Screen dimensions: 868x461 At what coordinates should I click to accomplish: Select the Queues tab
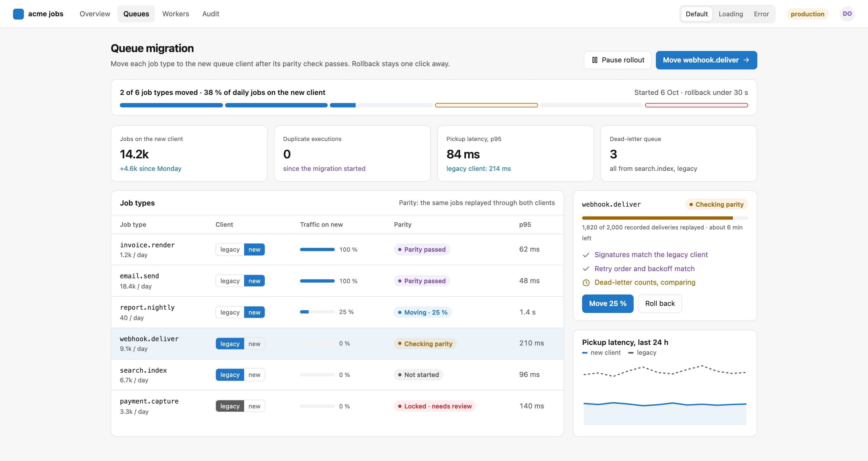[136, 14]
